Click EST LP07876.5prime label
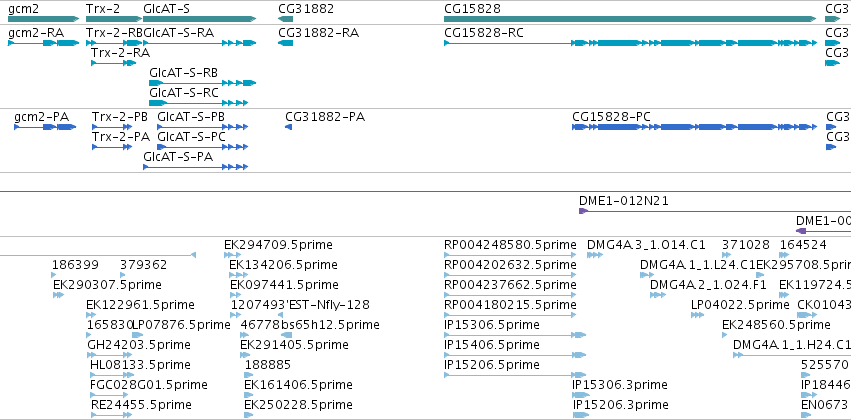This screenshot has width=851, height=420. (182, 324)
